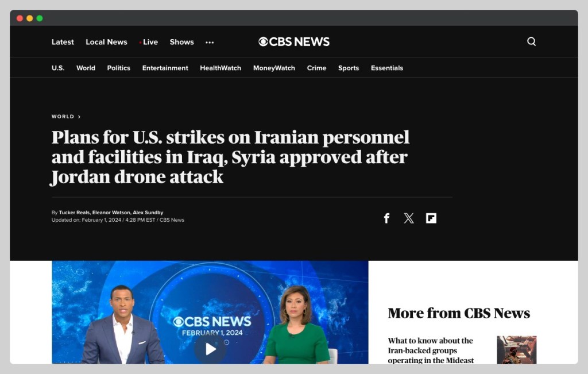This screenshot has height=374, width=588.
Task: Select the Politics tab
Action: click(118, 68)
